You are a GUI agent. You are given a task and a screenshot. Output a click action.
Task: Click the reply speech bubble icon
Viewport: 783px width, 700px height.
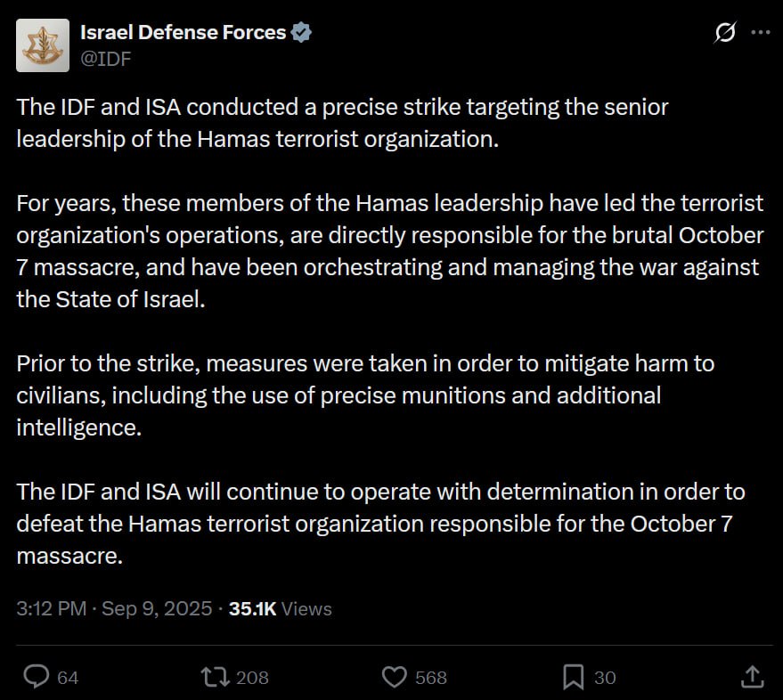(x=37, y=677)
